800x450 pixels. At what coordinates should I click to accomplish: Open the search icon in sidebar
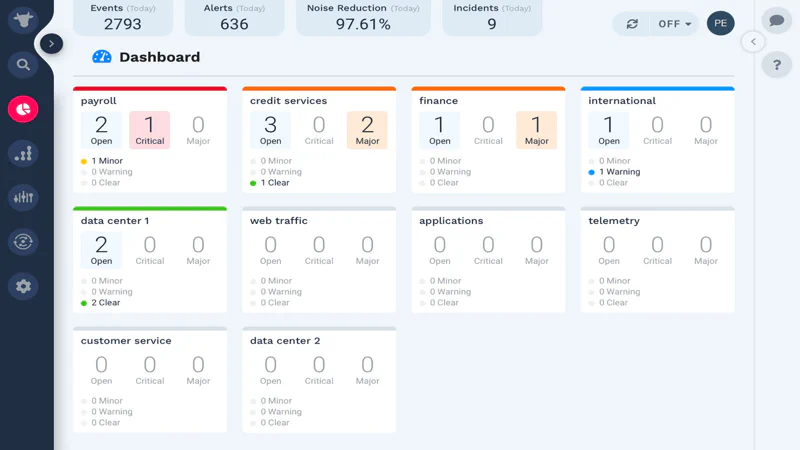pyautogui.click(x=22, y=66)
